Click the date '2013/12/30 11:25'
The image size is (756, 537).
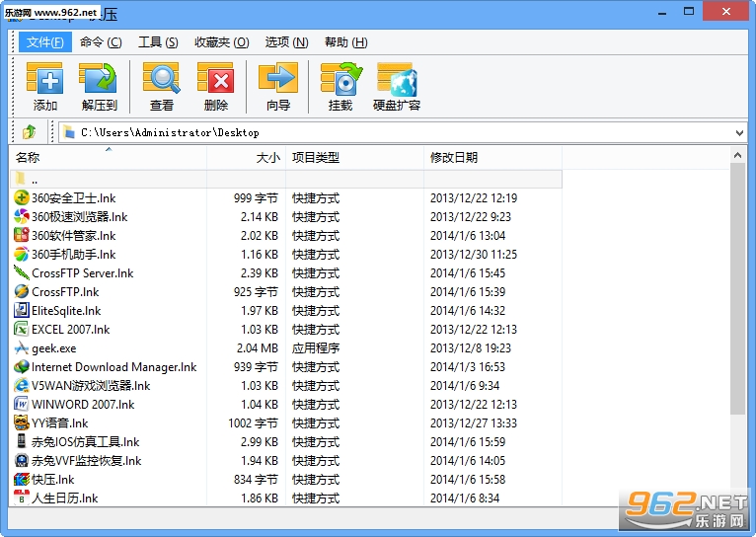click(474, 255)
